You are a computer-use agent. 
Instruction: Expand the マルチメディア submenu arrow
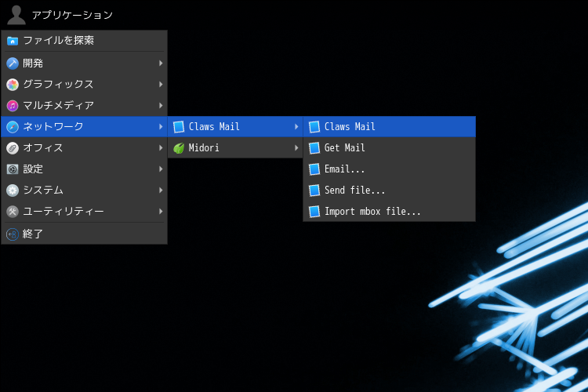pos(161,105)
